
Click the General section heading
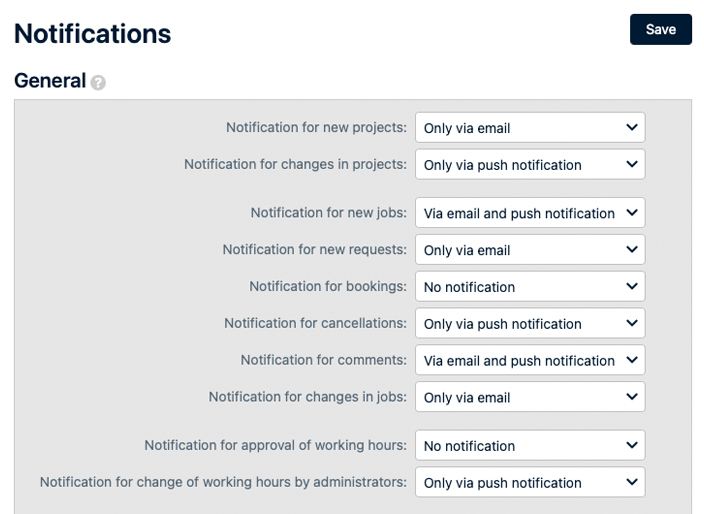pos(50,81)
